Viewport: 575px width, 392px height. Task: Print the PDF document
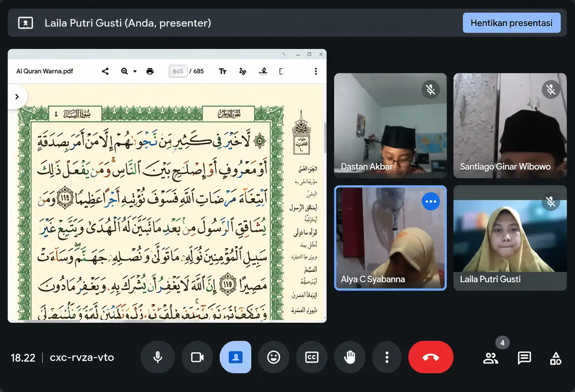150,71
